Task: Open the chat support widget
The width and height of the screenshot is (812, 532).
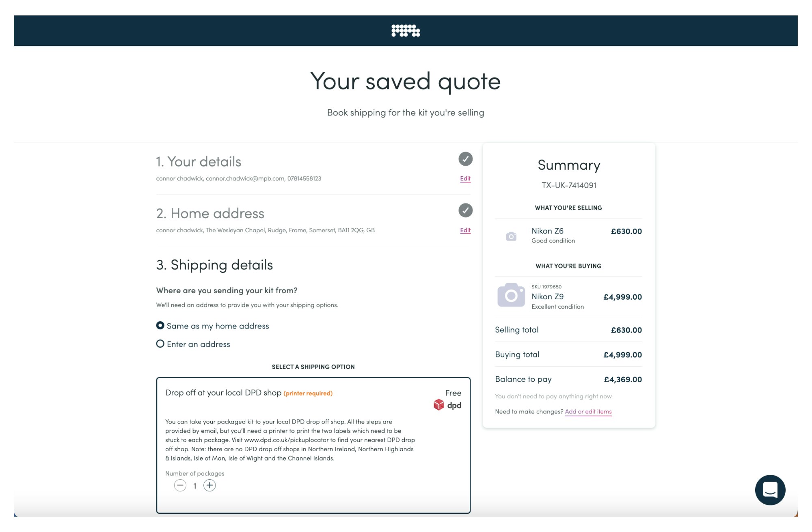Action: 770,490
